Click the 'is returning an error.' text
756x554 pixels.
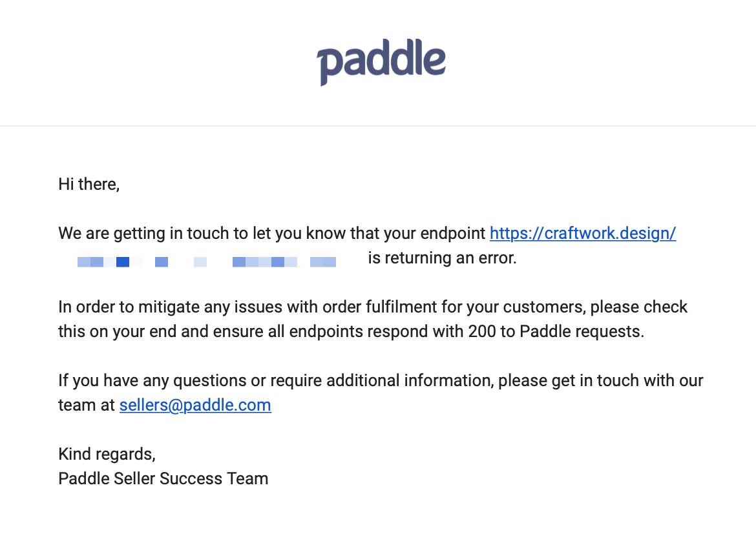point(442,258)
